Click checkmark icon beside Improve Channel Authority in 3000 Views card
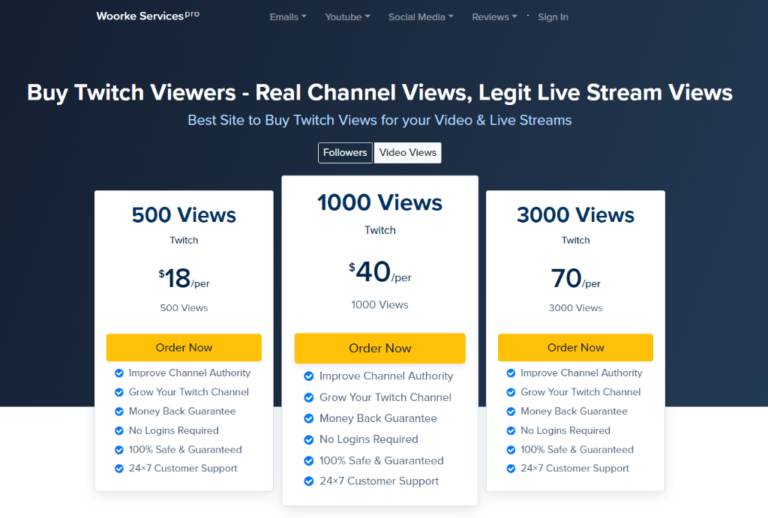This screenshot has height=518, width=768. [511, 373]
